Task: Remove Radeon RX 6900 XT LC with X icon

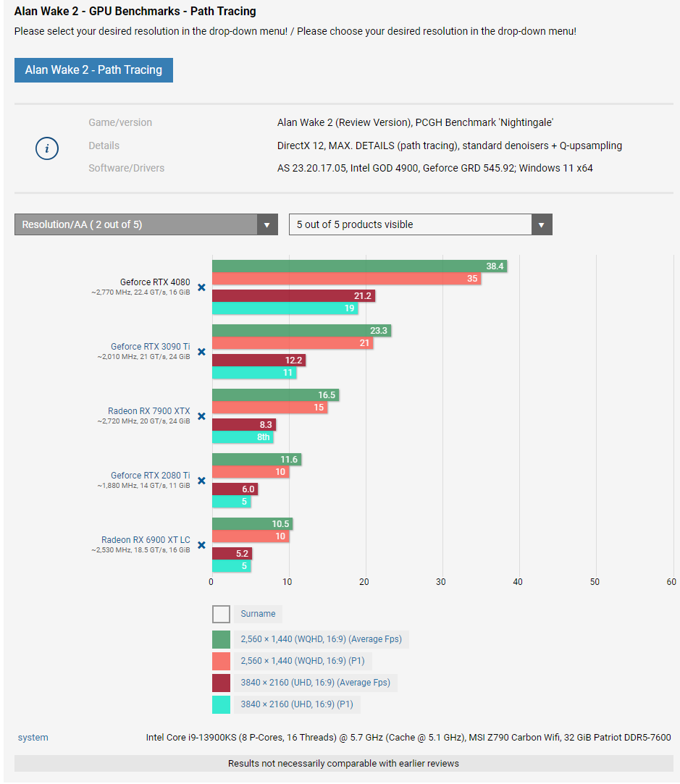Action: (201, 545)
